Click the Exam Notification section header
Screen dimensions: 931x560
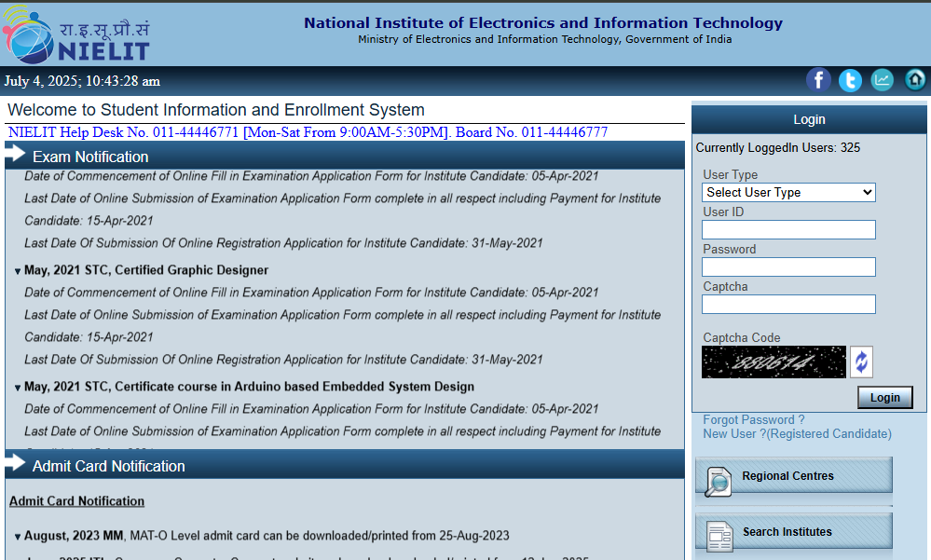pyautogui.click(x=345, y=157)
